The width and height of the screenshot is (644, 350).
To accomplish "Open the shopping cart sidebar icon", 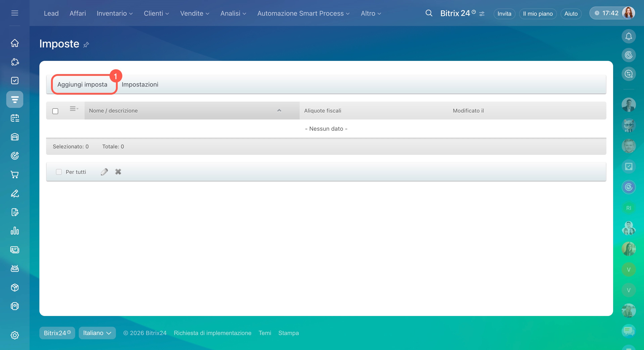I will click(x=15, y=175).
